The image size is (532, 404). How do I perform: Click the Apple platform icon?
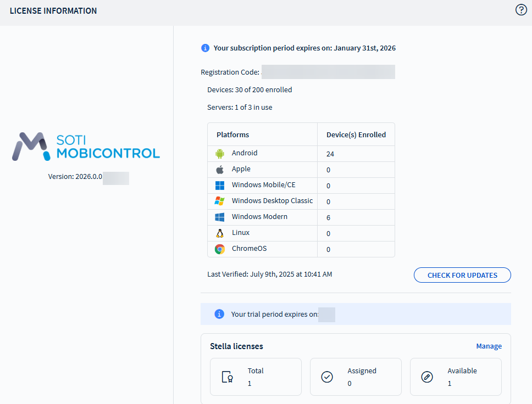[220, 170]
